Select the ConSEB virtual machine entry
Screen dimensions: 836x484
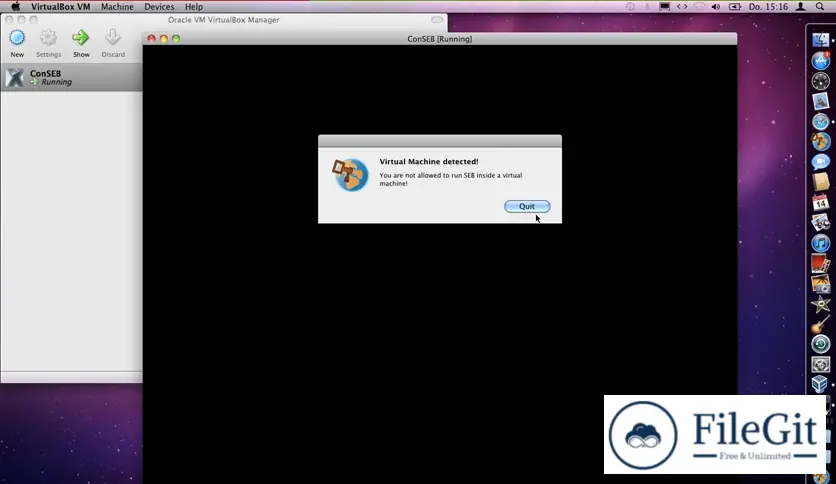click(x=71, y=77)
